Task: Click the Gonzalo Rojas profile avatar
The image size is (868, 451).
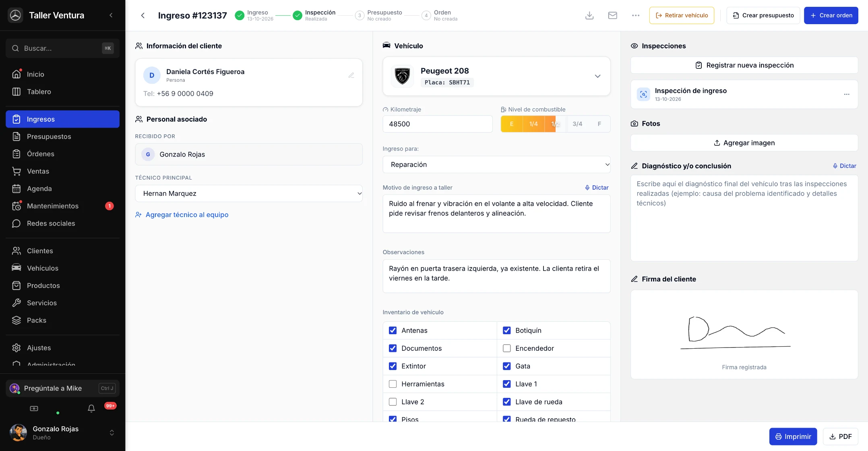Action: [x=18, y=432]
